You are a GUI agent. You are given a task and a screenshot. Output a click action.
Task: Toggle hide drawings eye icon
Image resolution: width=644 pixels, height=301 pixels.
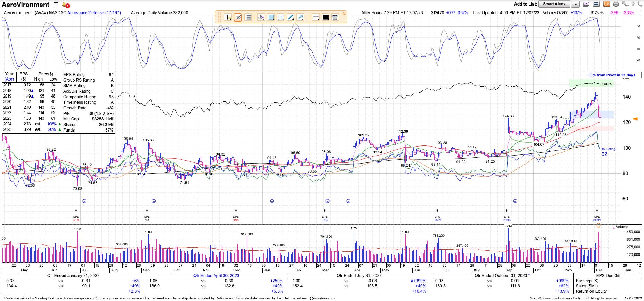click(238, 17)
